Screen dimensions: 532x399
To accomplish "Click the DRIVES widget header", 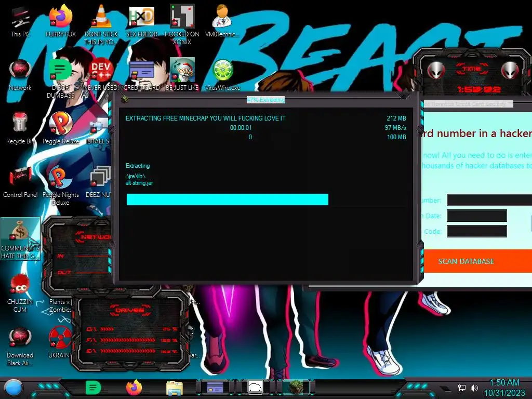I will (130, 310).
